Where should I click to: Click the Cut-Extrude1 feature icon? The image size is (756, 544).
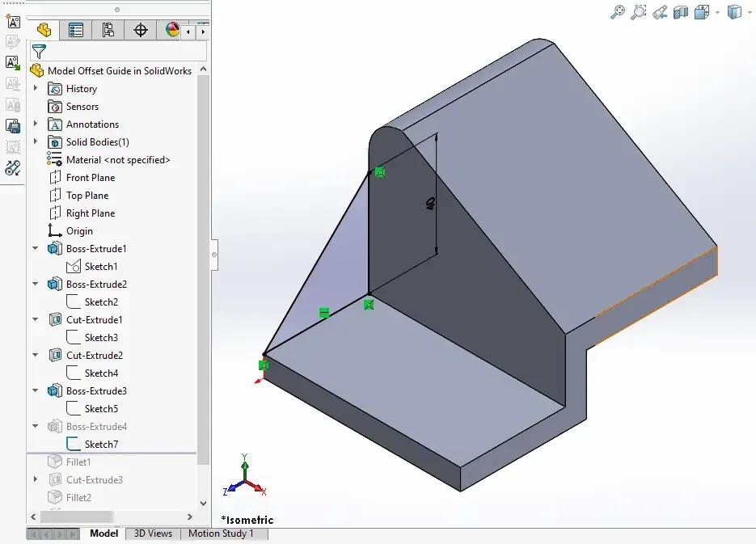[55, 319]
